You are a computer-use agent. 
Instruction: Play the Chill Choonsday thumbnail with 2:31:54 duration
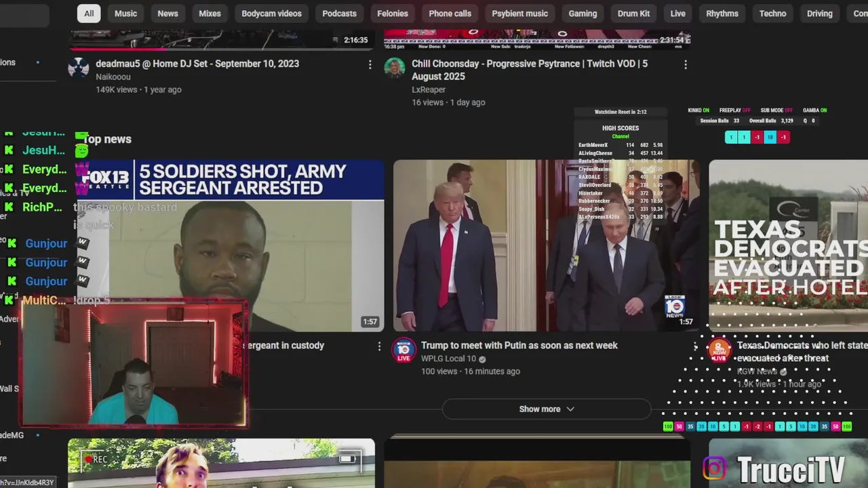(x=537, y=40)
